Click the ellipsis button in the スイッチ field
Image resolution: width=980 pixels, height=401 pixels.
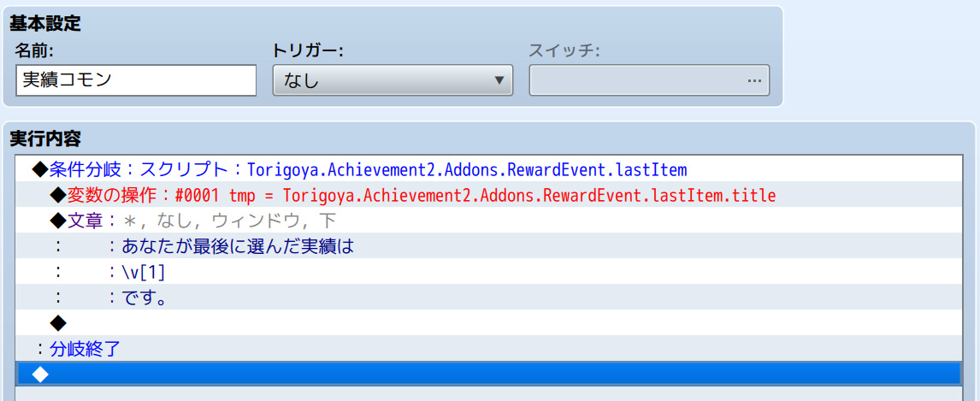(753, 80)
